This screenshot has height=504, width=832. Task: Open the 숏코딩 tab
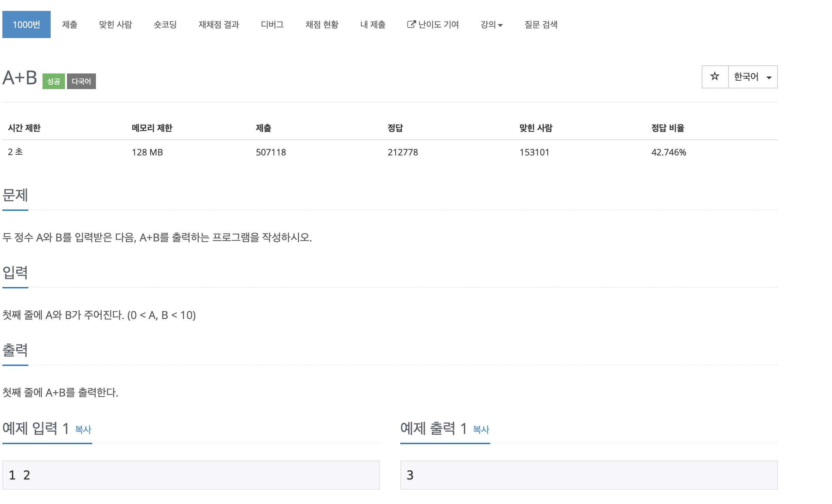165,24
